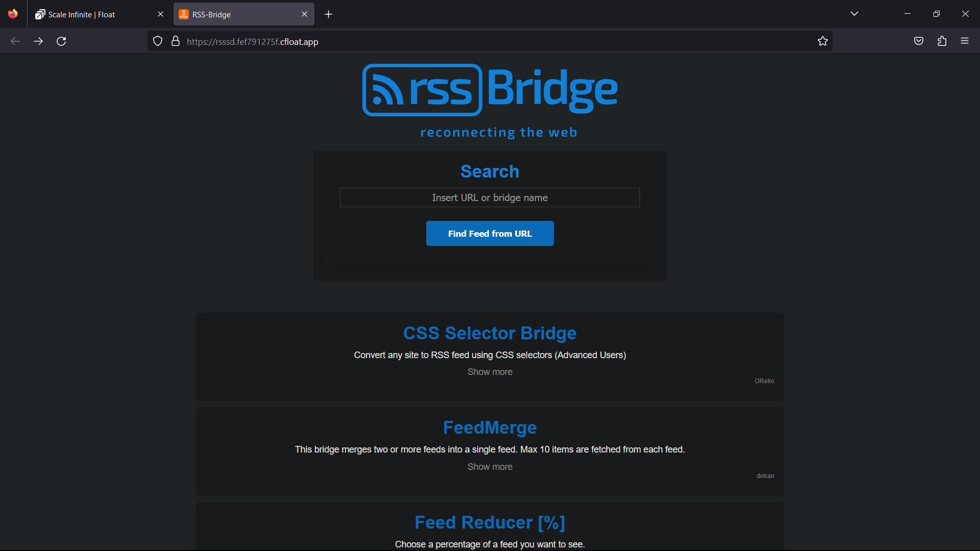Click the dvikan maintainer name
Screen dimensions: 980x551
coord(765,476)
